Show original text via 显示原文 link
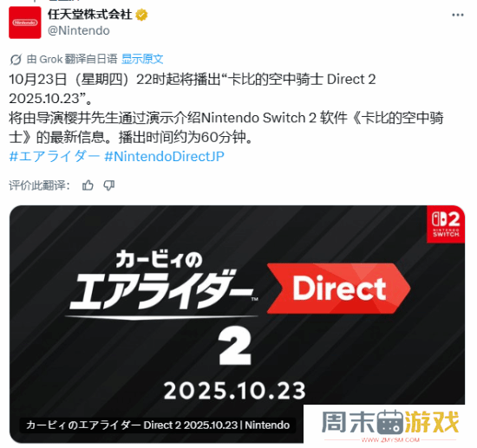This screenshot has height=448, width=477. 142,59
